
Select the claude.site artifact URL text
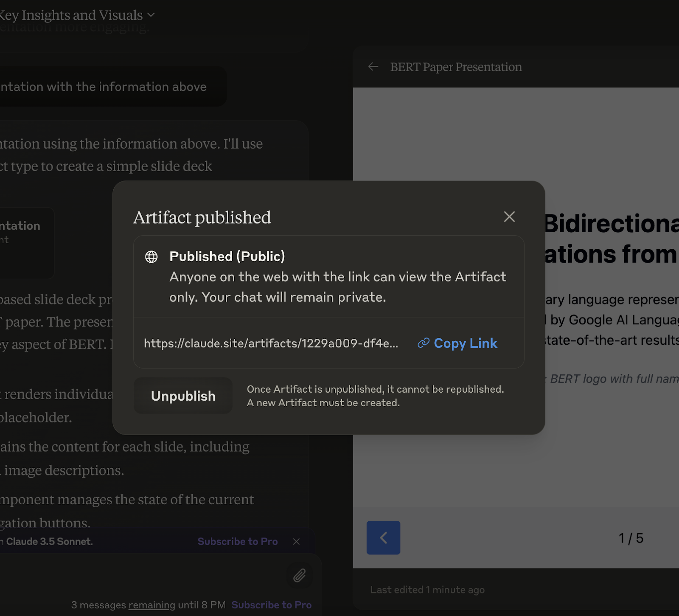271,343
